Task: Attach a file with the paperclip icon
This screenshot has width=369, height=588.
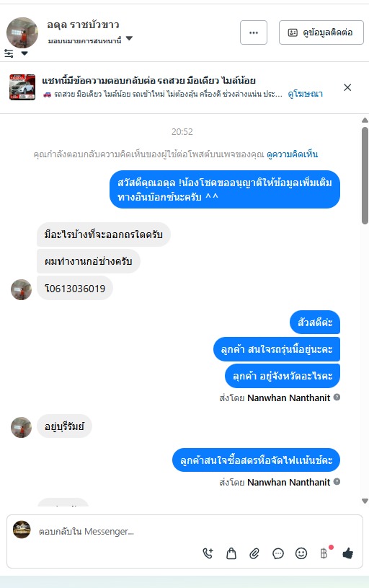Action: coord(254,553)
